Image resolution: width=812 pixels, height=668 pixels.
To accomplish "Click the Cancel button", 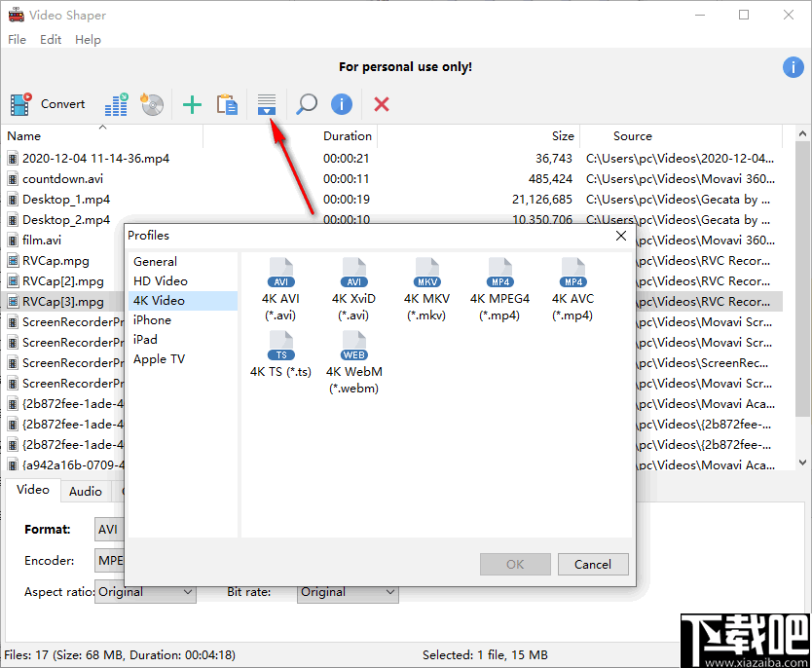I will click(x=593, y=565).
